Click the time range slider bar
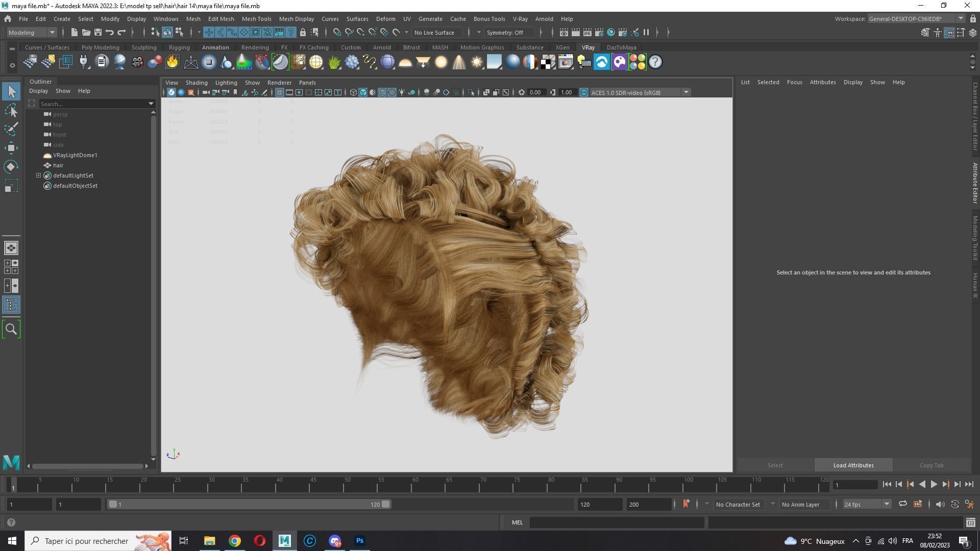The height and width of the screenshot is (551, 980). point(249,504)
